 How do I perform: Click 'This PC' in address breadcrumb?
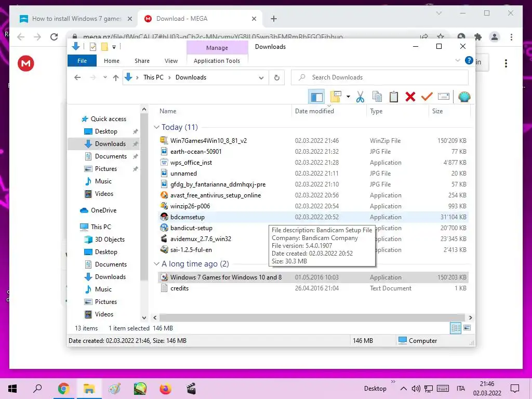[x=153, y=77]
